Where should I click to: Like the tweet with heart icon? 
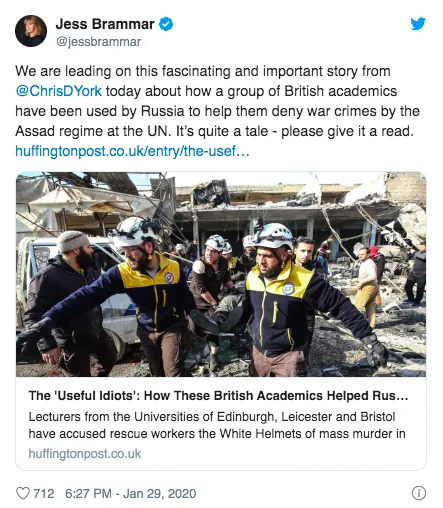pyautogui.click(x=23, y=493)
